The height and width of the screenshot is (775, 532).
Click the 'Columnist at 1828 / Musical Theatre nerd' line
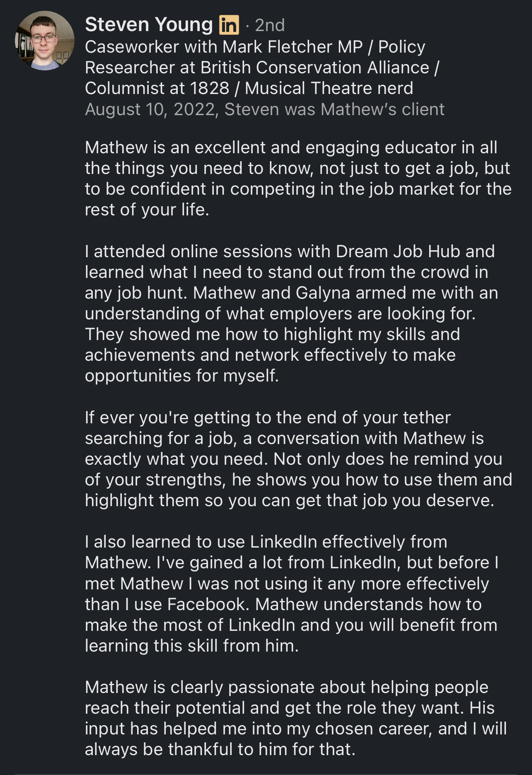249,88
